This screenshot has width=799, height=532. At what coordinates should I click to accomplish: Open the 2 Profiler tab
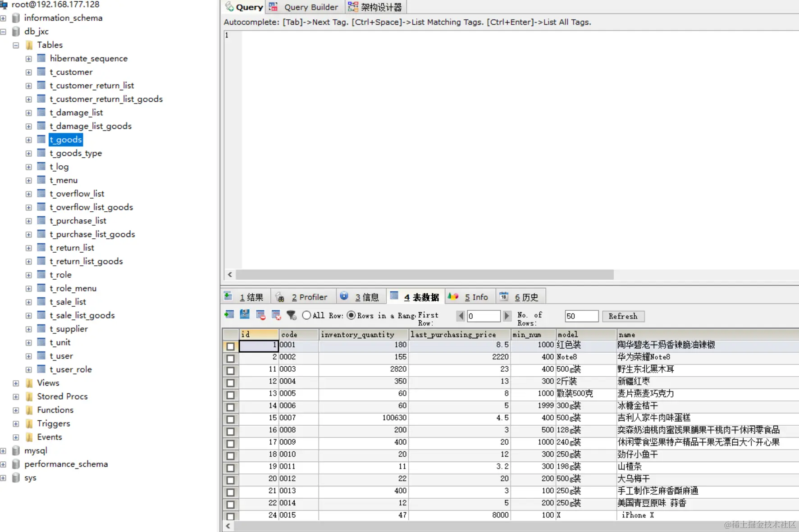click(x=302, y=297)
